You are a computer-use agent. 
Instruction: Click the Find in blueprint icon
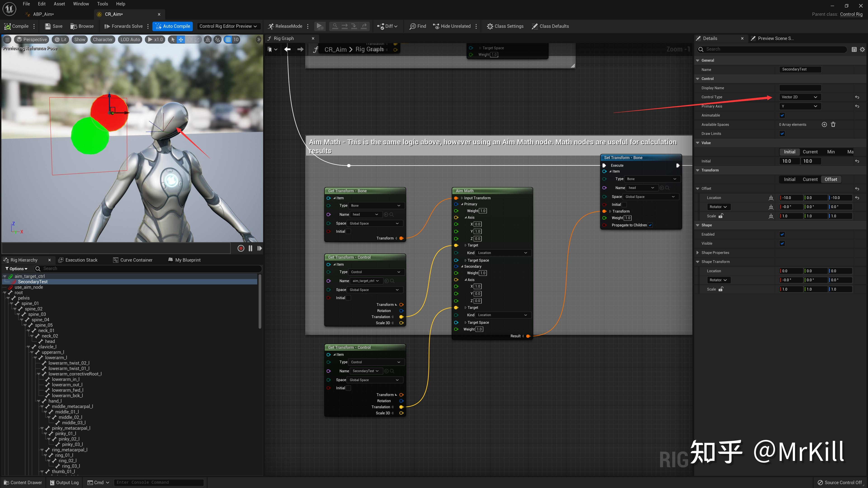point(413,26)
